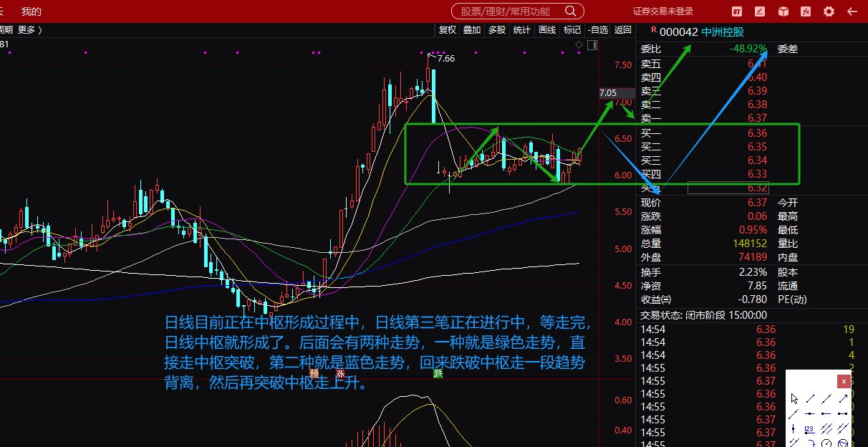The image size is (868, 447).
Task: Close the drawing tools palette
Action: pyautogui.click(x=844, y=381)
